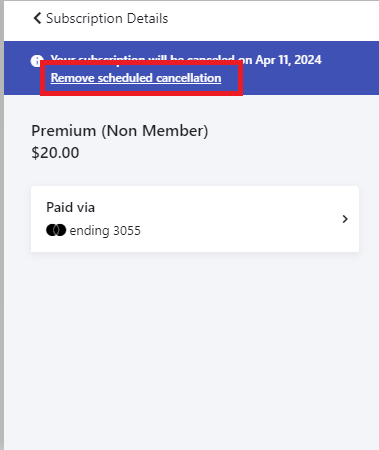The image size is (379, 450).
Task: Go back using the left chevron arrow
Action: (37, 18)
